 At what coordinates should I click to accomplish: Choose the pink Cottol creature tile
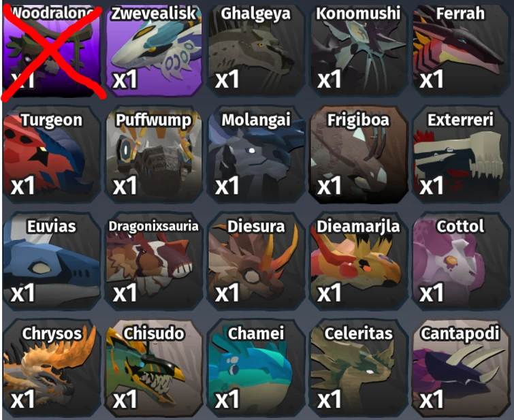coord(461,261)
